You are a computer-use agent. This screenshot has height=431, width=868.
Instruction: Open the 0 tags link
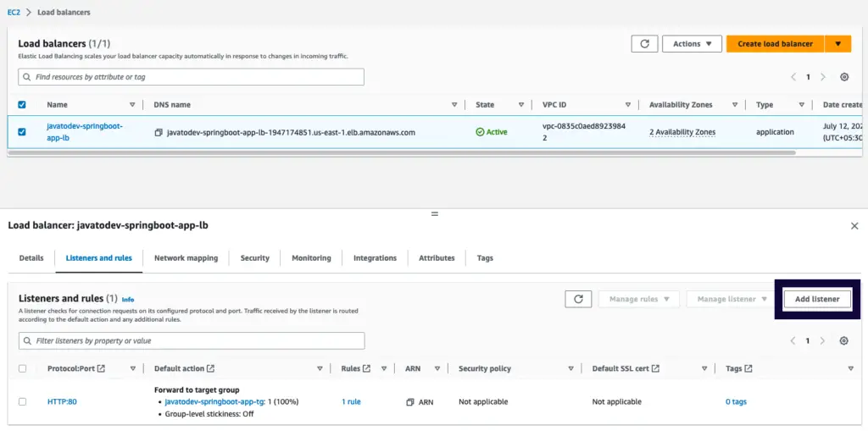(737, 401)
